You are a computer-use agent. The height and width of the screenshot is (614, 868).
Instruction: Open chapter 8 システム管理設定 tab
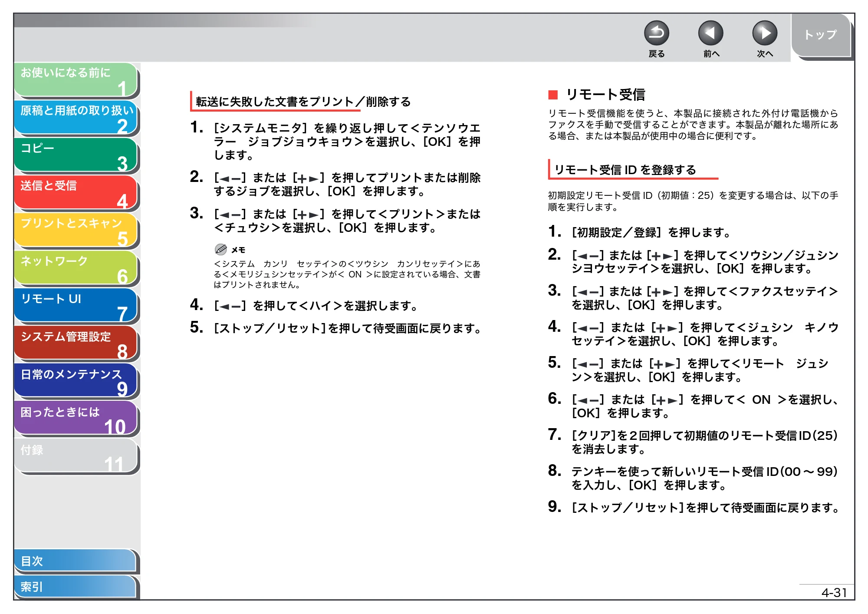(76, 343)
